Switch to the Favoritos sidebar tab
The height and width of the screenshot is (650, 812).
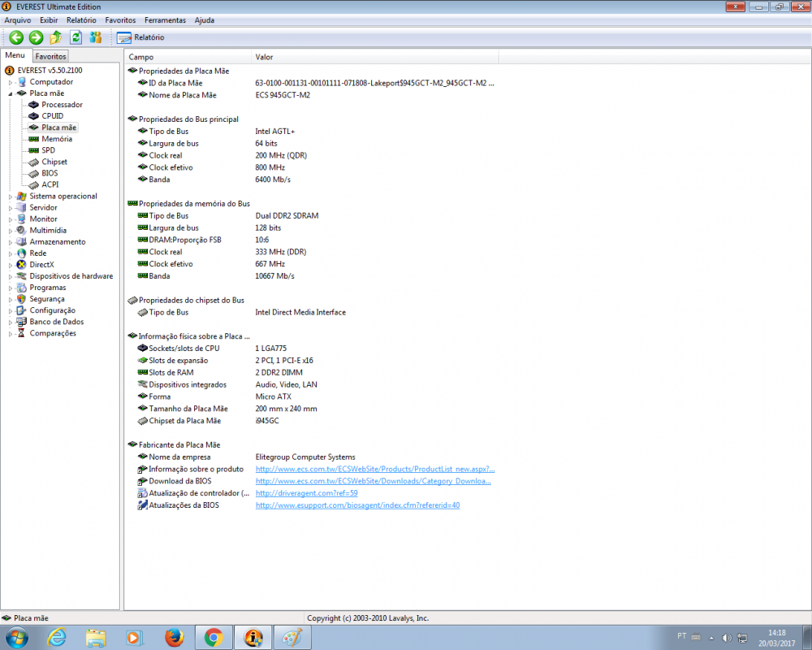[50, 56]
